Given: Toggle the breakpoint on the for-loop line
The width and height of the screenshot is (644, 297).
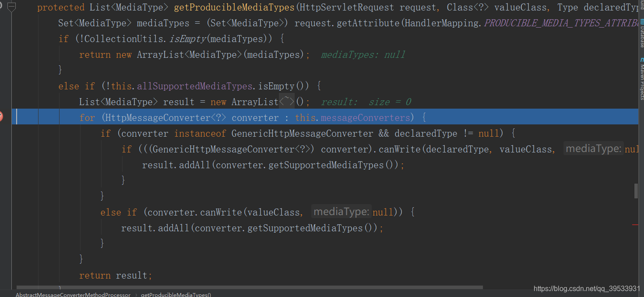Looking at the screenshot, I should (x=1, y=117).
